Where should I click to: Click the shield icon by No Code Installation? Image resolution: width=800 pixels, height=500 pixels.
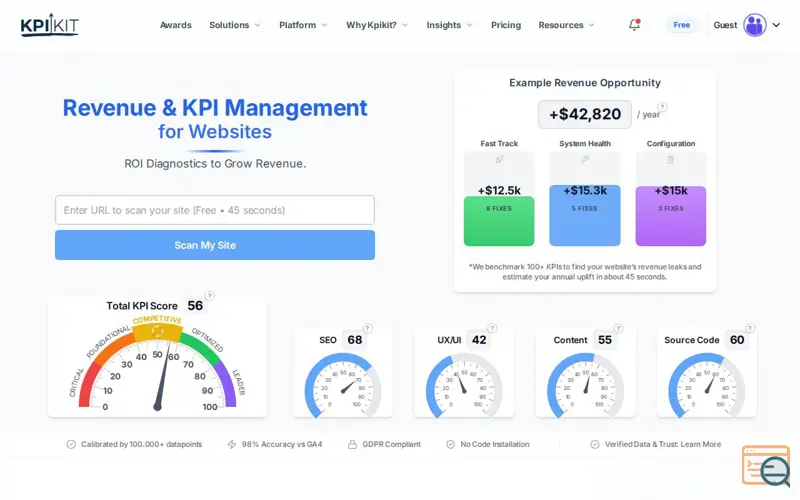(x=451, y=444)
